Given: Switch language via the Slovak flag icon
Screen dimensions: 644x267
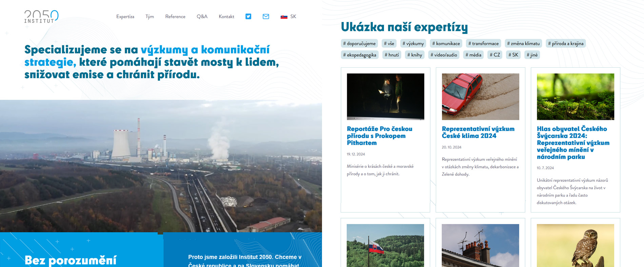Looking at the screenshot, I should pyautogui.click(x=284, y=17).
